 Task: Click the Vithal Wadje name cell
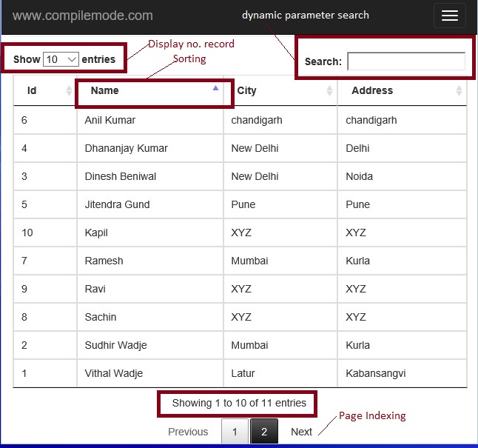(x=114, y=373)
